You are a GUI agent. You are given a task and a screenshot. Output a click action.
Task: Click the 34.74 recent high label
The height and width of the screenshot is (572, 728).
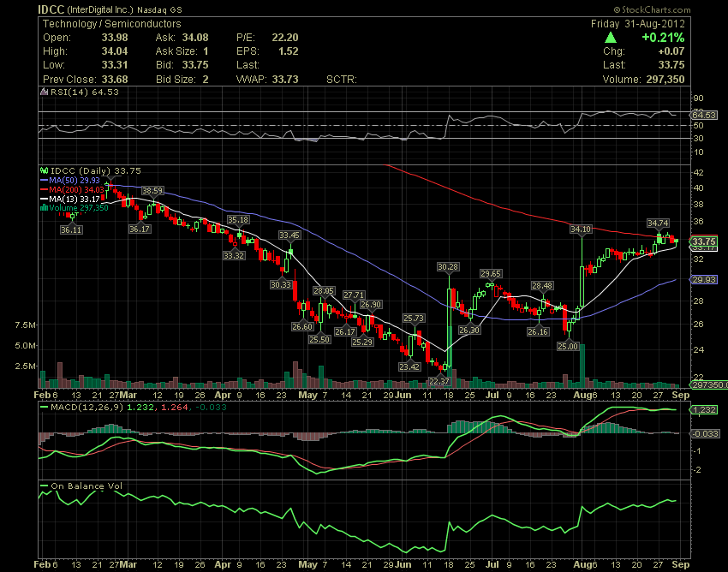click(x=658, y=223)
